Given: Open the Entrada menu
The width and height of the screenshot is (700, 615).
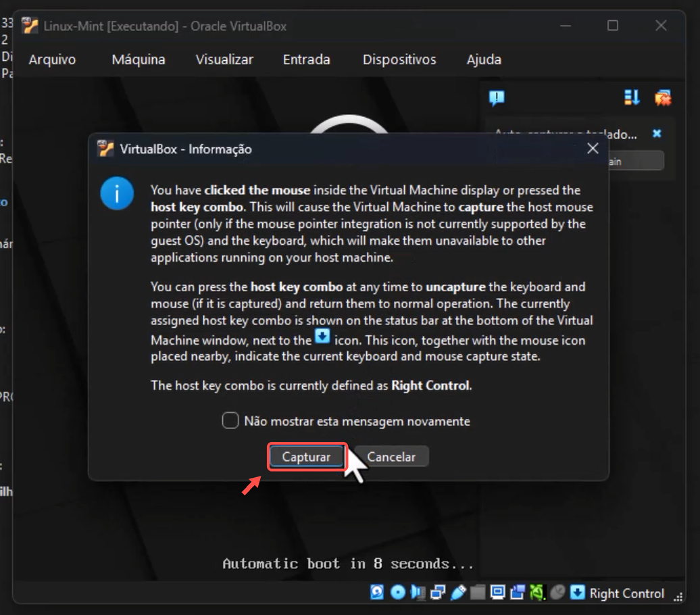Looking at the screenshot, I should point(306,59).
